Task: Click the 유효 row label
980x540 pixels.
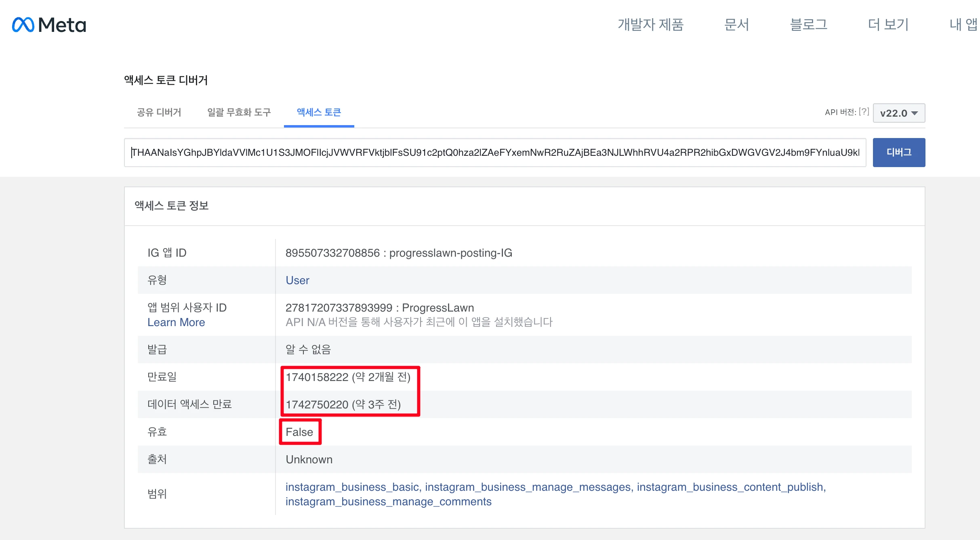Action: coord(157,431)
